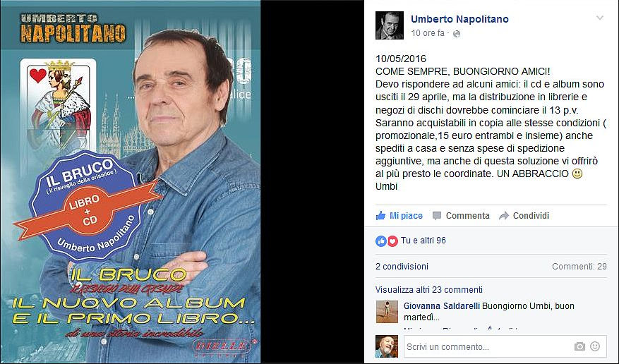Click the Condividi share arrow icon
619x364 pixels.
click(x=504, y=216)
